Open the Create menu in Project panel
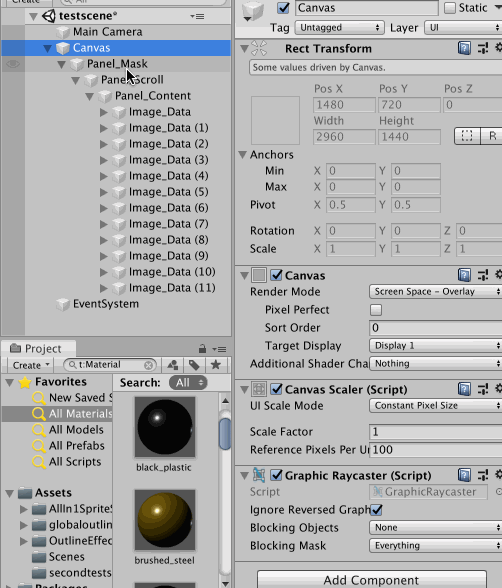This screenshot has height=588, width=502. tap(31, 365)
